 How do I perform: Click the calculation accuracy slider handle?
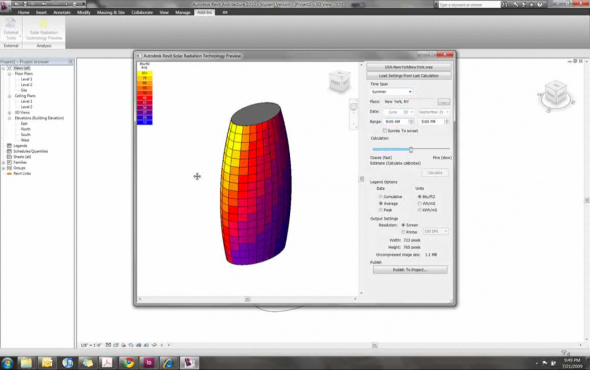(411, 150)
